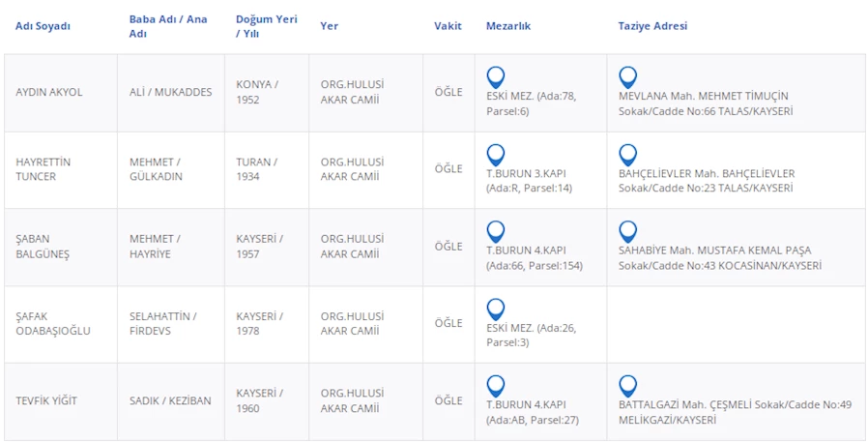
Task: Select the TEVFİK YİĞİT name cell
Action: tap(46, 400)
